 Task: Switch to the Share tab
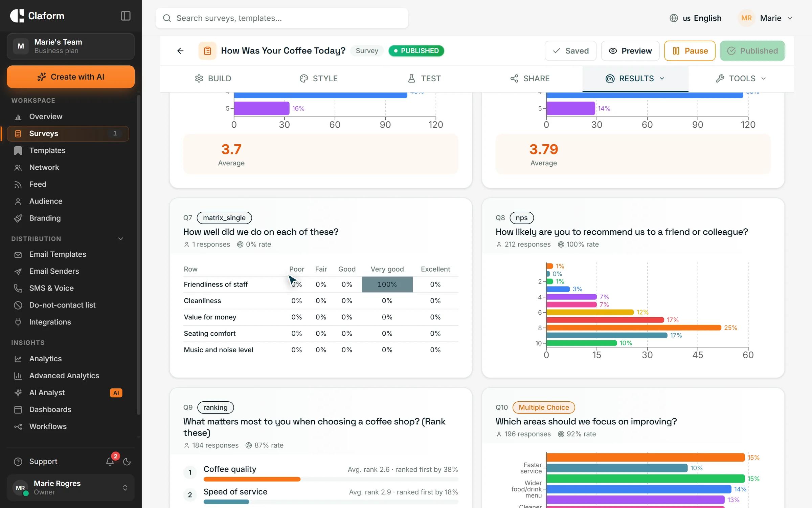(x=529, y=79)
